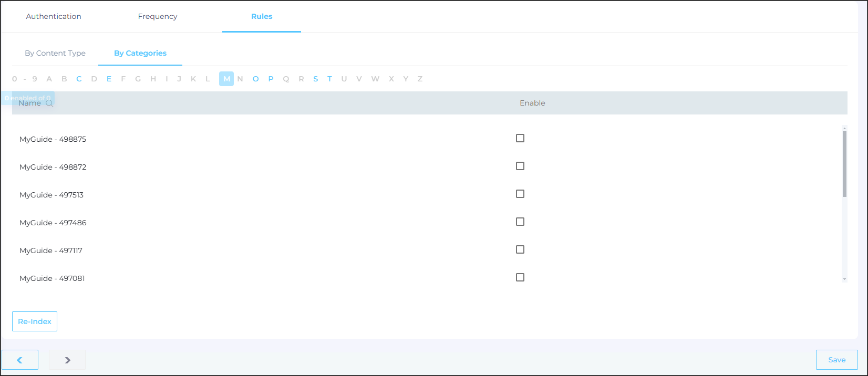This screenshot has width=868, height=376.
Task: Switch to the Authentication tab
Action: pos(54,16)
